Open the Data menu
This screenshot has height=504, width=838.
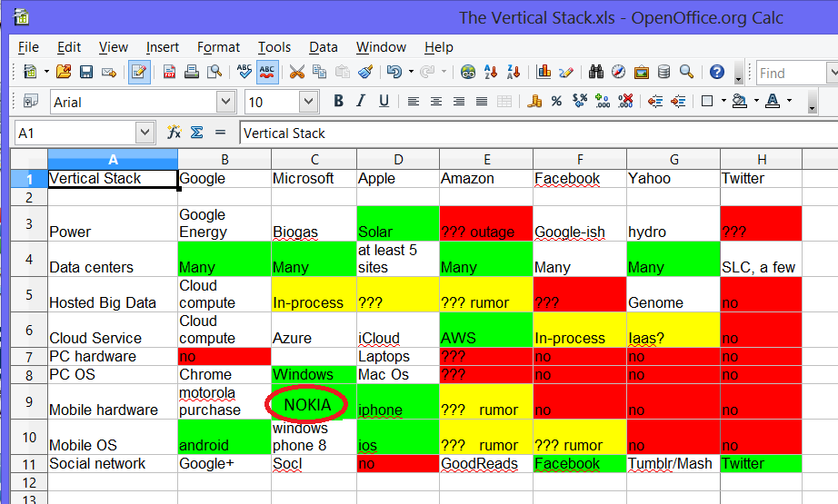[324, 47]
